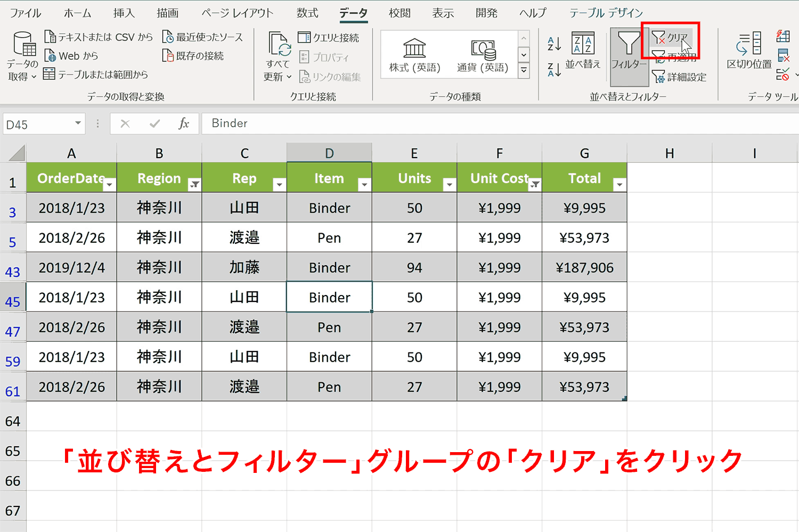Switch to the ホーム tab
Image resolution: width=799 pixels, height=532 pixels.
(78, 13)
